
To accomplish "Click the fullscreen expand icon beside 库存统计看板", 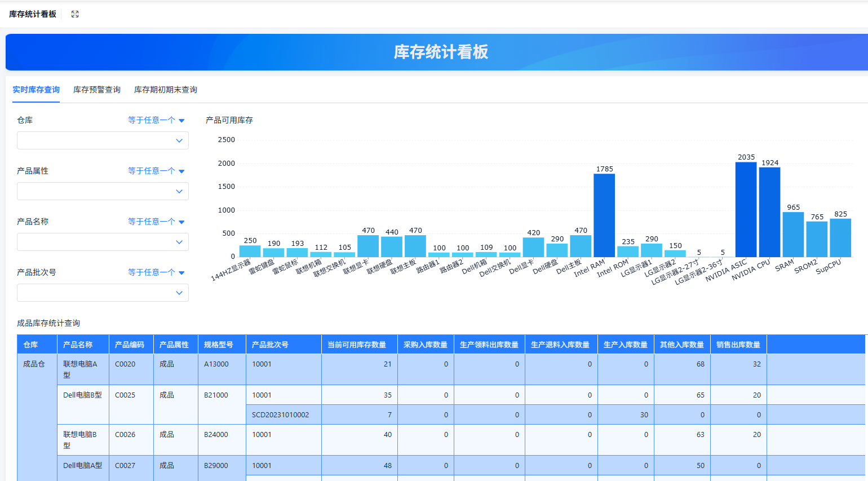I will click(74, 14).
